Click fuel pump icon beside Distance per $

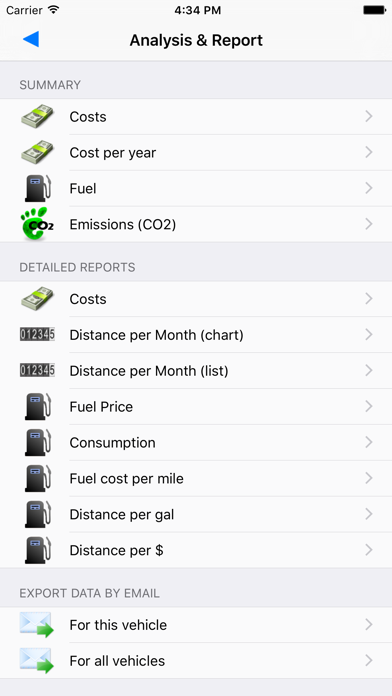click(x=37, y=550)
